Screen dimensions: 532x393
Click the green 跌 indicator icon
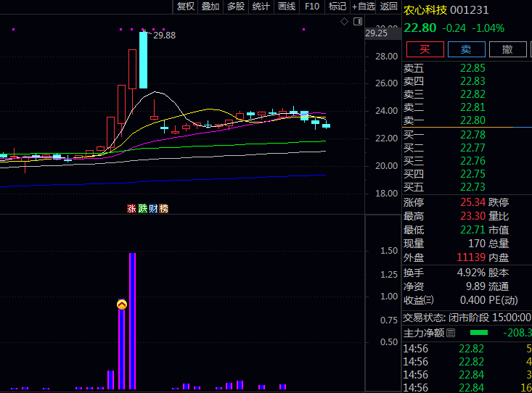pos(142,209)
